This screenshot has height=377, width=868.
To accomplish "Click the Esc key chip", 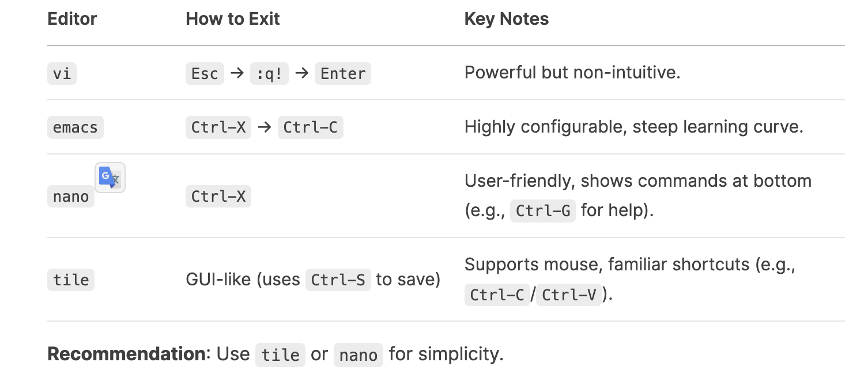I will point(205,74).
